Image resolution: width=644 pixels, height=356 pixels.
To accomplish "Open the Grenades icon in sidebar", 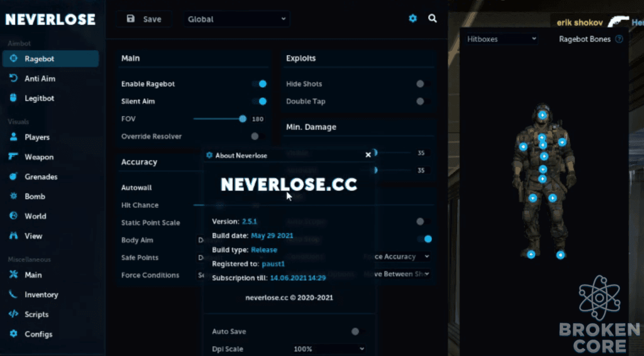I will point(14,176).
